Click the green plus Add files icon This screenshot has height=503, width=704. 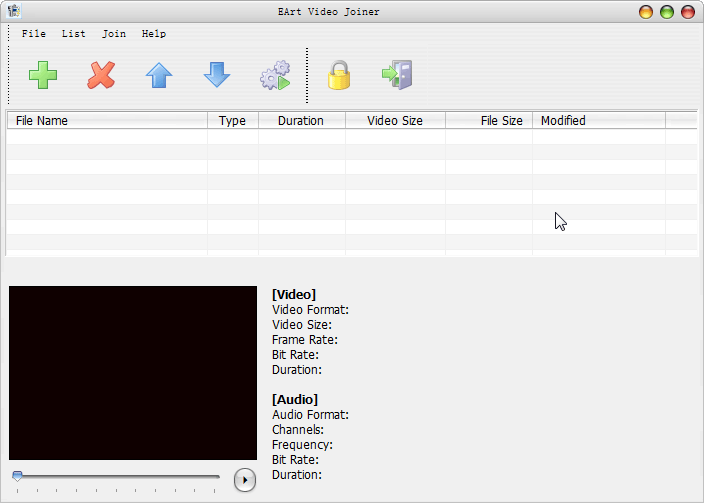click(x=43, y=75)
